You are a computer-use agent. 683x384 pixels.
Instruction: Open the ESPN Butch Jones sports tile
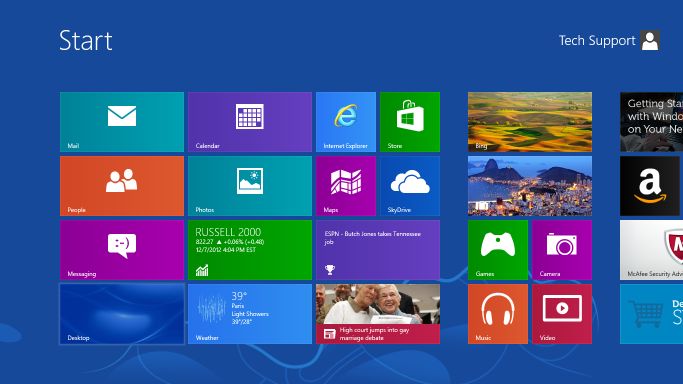378,250
